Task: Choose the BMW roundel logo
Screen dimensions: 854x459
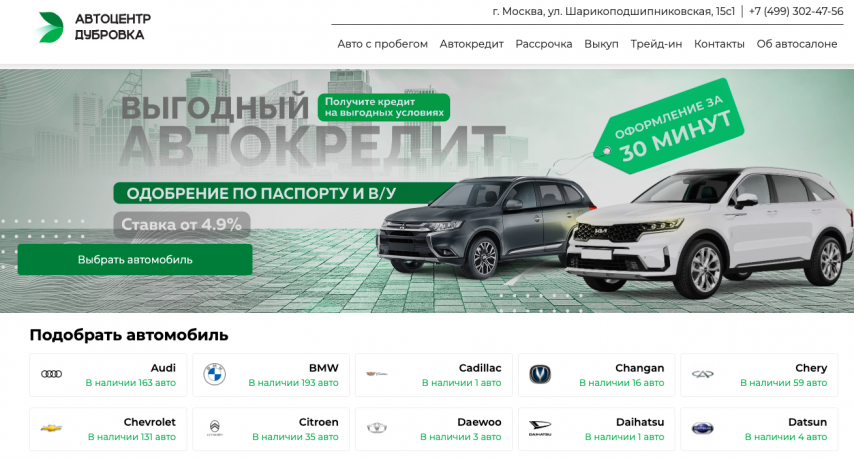Action: [215, 374]
